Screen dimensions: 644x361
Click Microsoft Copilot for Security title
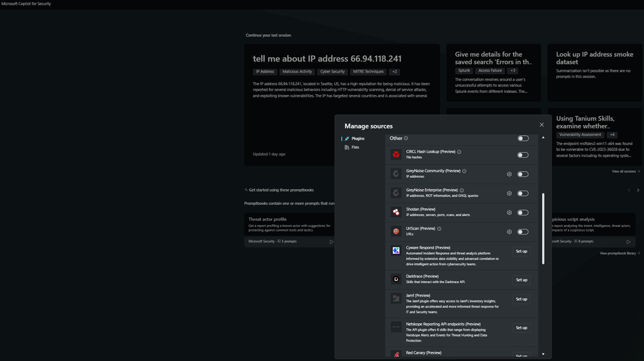(26, 4)
